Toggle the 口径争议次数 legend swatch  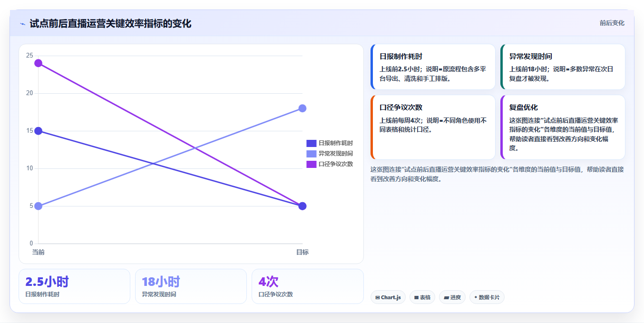[x=311, y=164]
